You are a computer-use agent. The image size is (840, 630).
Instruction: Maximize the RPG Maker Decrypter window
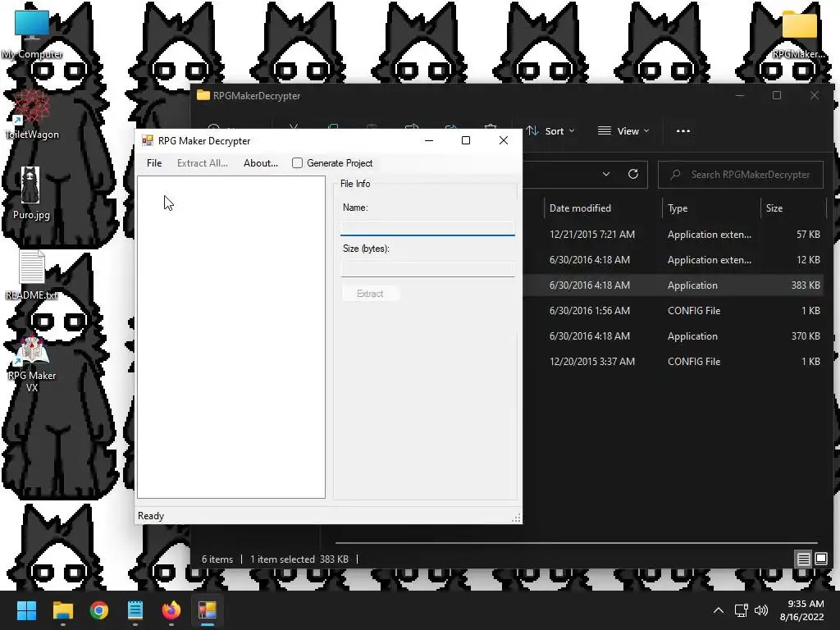[x=466, y=140]
